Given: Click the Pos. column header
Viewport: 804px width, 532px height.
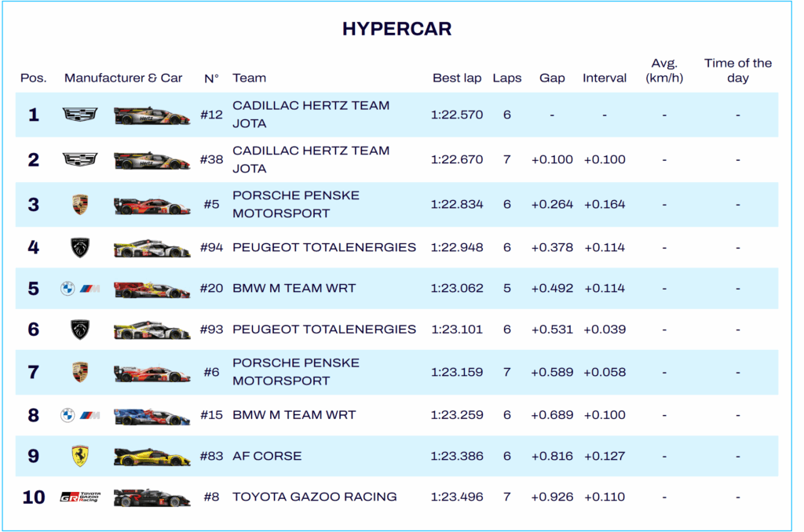Looking at the screenshot, I should pyautogui.click(x=33, y=78).
